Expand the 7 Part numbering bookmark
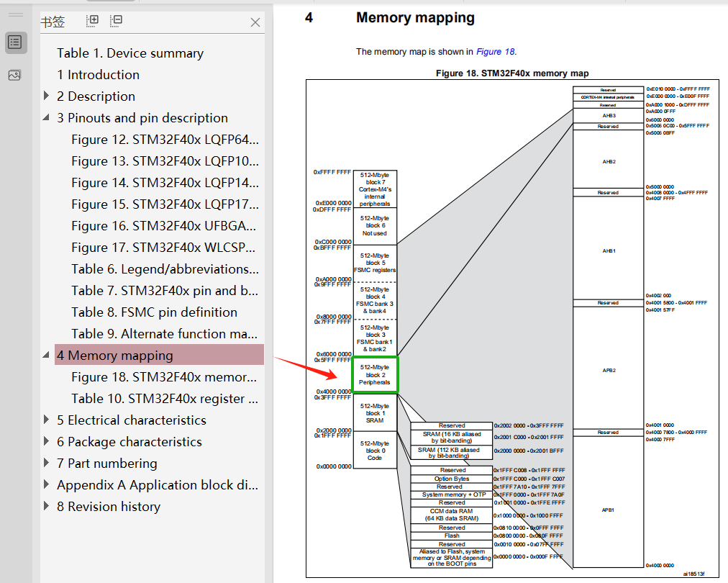This screenshot has width=728, height=583. (47, 463)
